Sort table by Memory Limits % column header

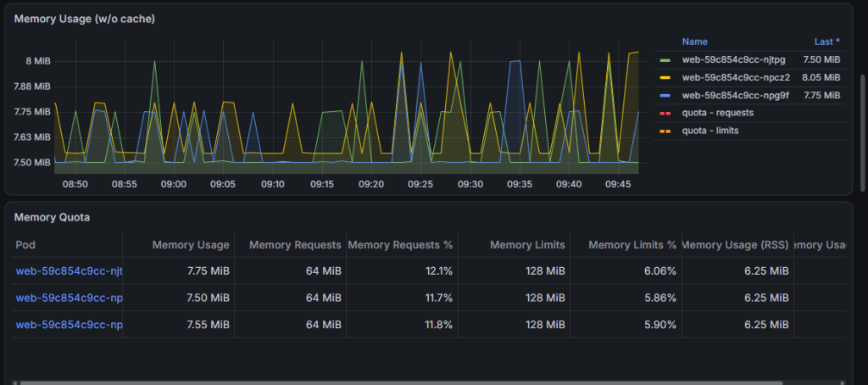tap(632, 245)
